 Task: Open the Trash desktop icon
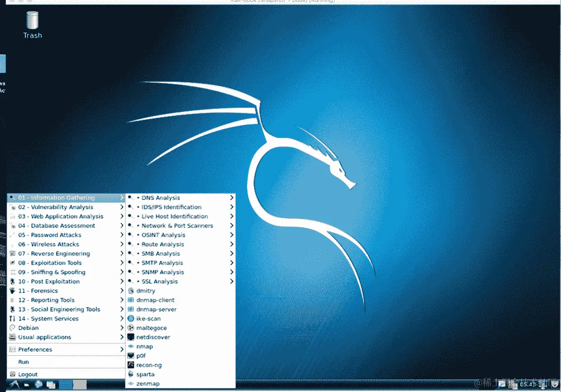[x=32, y=24]
